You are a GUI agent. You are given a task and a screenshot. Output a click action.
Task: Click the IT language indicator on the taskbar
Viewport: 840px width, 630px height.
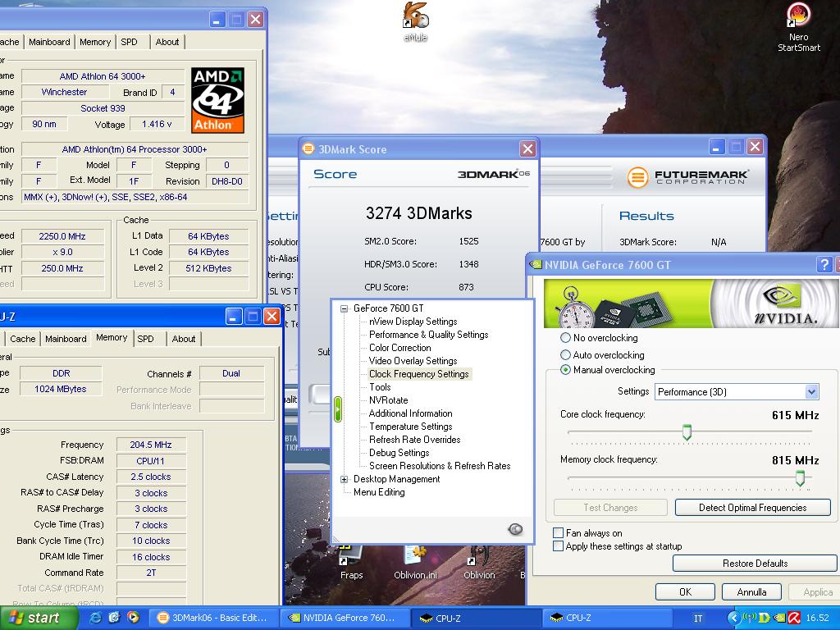click(698, 619)
